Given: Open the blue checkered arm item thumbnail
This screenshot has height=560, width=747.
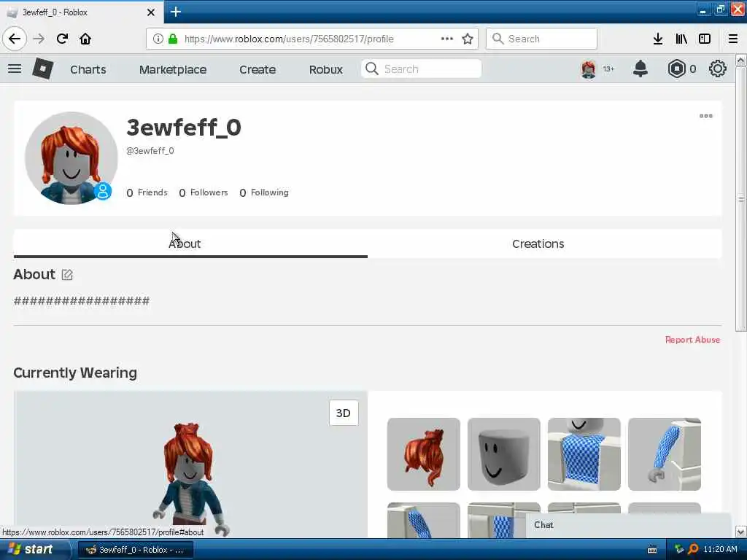Looking at the screenshot, I should tap(665, 454).
